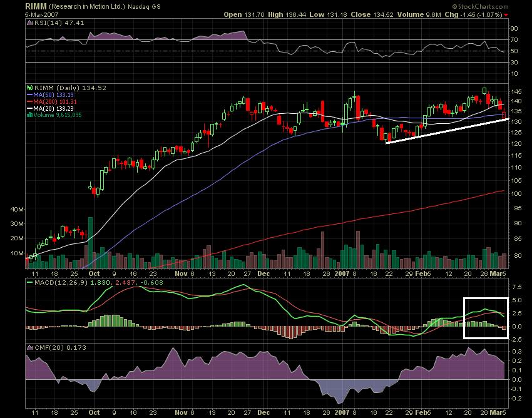Click the -0.2 label on the CMF axis
The width and height of the screenshot is (532, 418).
click(x=516, y=399)
